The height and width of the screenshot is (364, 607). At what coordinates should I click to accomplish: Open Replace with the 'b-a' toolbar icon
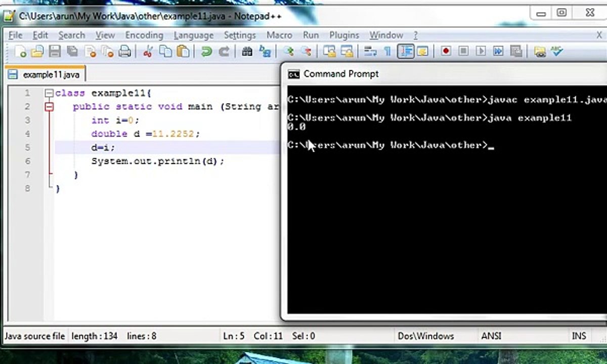point(265,51)
